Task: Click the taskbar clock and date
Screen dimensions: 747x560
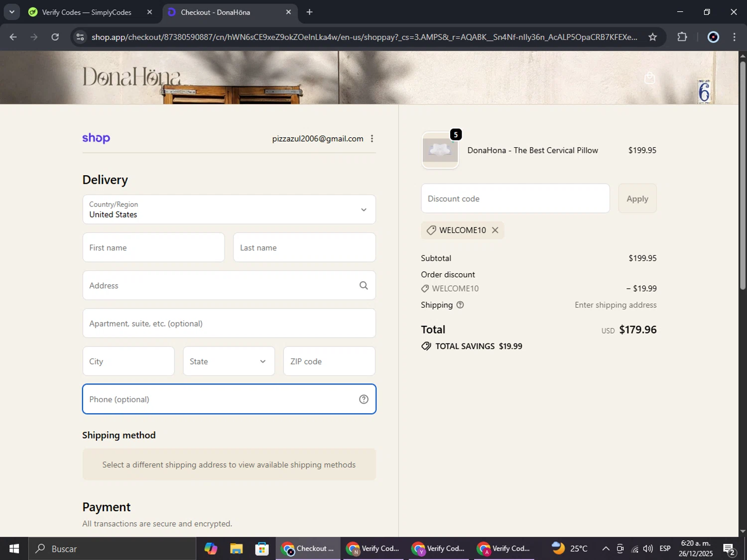Action: click(x=696, y=549)
